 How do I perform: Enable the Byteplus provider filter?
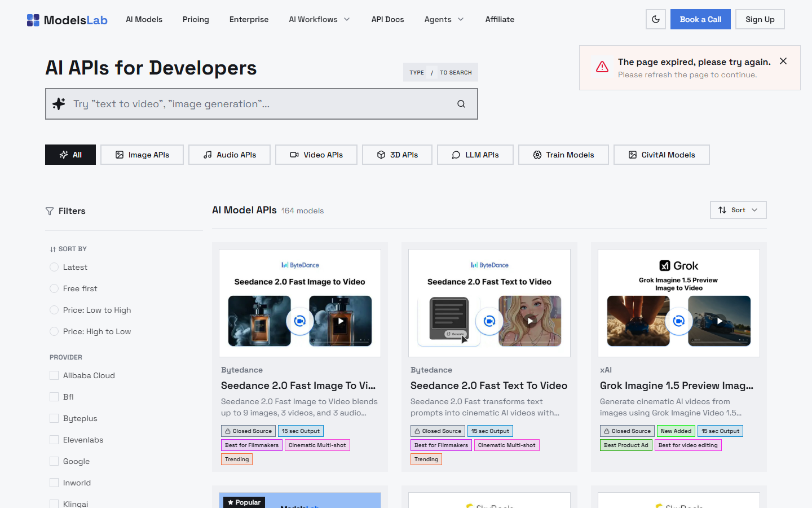click(54, 418)
